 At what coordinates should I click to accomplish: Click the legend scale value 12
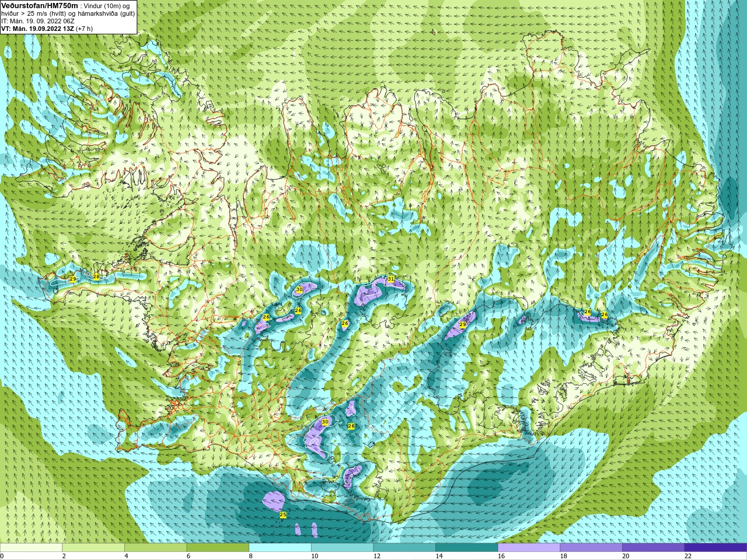pos(377,556)
